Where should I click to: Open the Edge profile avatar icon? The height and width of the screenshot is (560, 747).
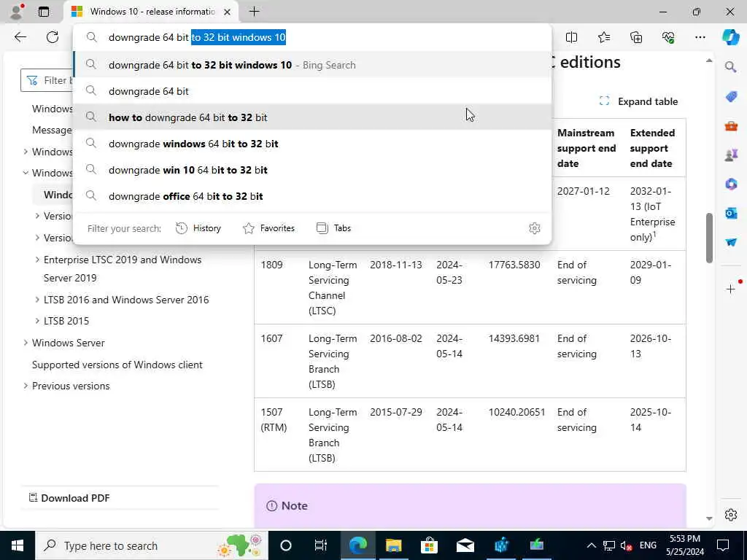coord(16,12)
